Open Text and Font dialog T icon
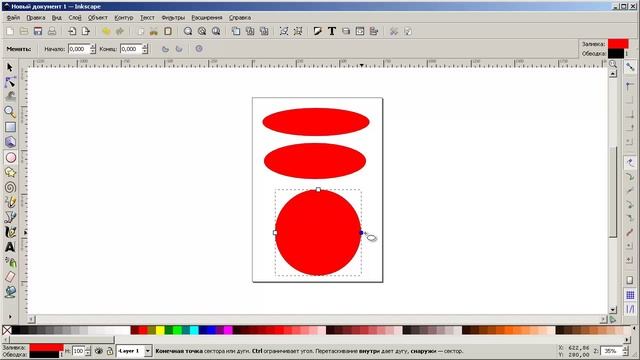The width and height of the screenshot is (640, 360). pos(332,31)
